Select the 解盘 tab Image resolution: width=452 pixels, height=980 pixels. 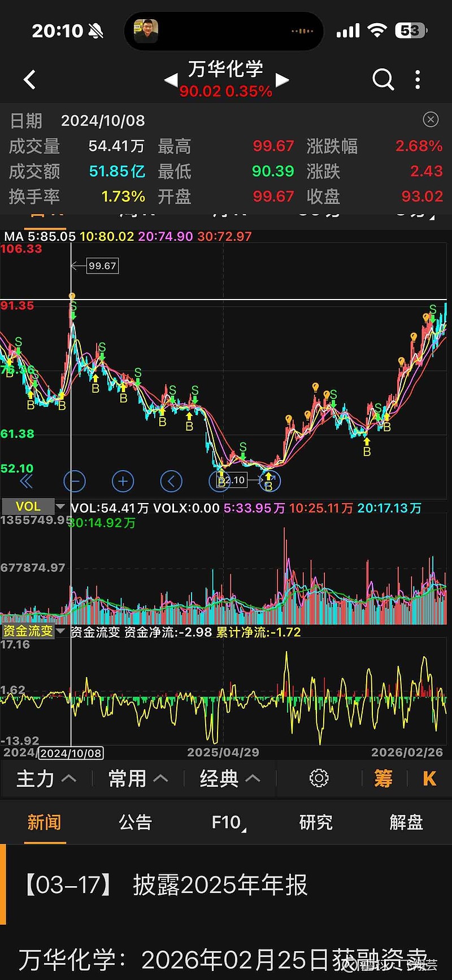coord(406,822)
